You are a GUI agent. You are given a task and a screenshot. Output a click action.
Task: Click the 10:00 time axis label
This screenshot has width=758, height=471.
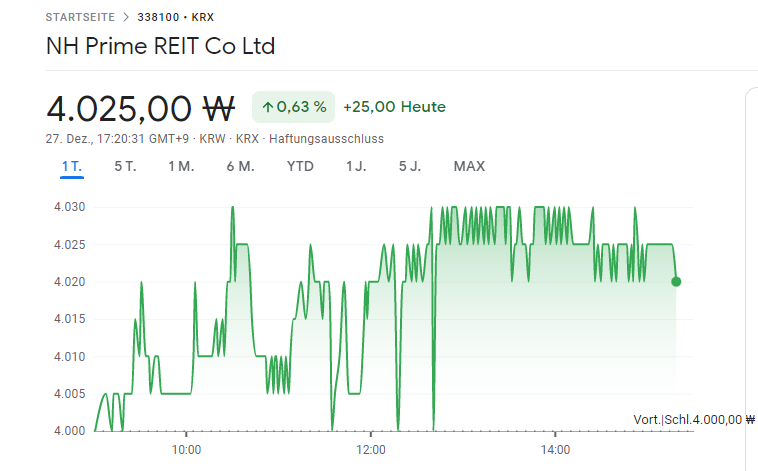tap(186, 450)
